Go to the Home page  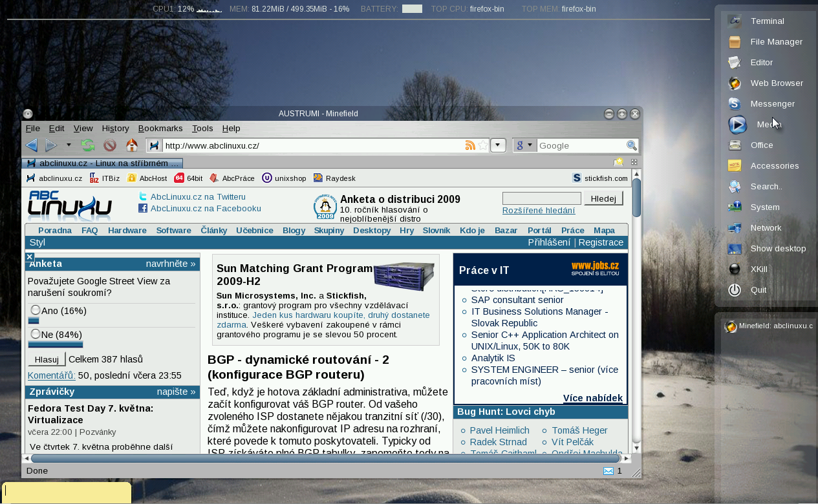point(132,145)
